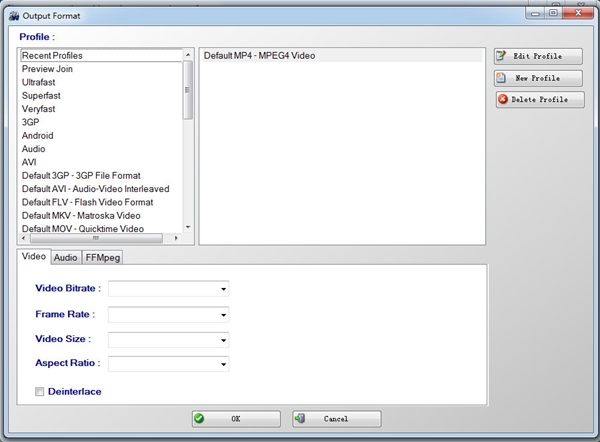Confirm with the green OK checkmark button

point(236,419)
